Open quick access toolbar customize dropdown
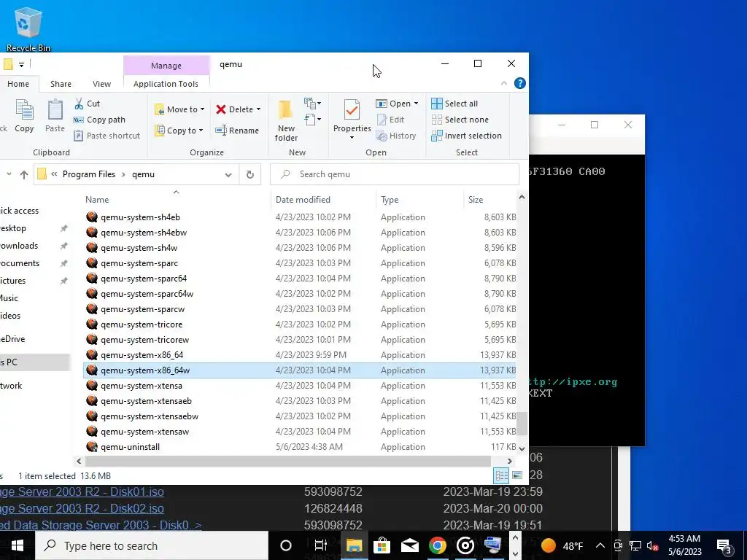 (21, 64)
